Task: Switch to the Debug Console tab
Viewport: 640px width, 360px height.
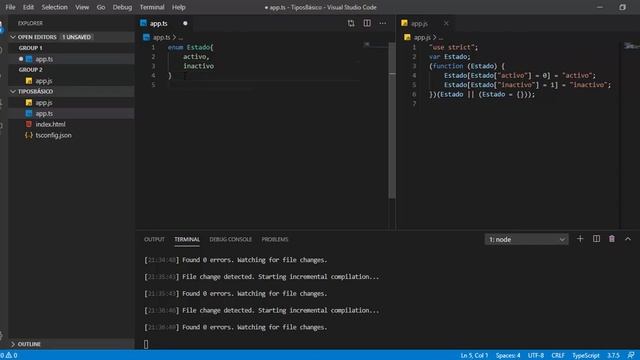Action: coord(231,240)
